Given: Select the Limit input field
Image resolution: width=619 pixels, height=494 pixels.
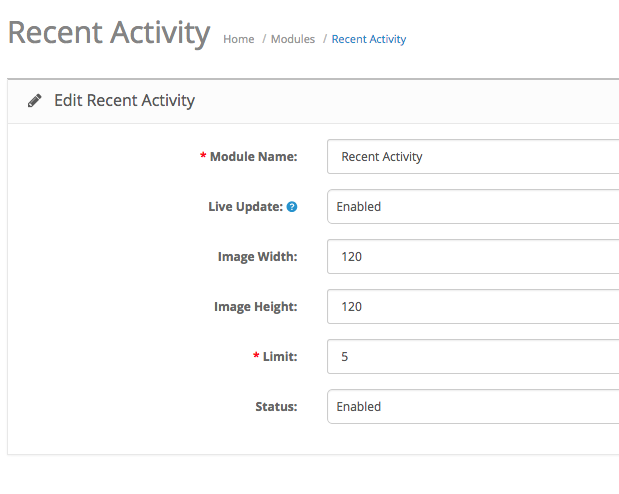Looking at the screenshot, I should tap(473, 357).
